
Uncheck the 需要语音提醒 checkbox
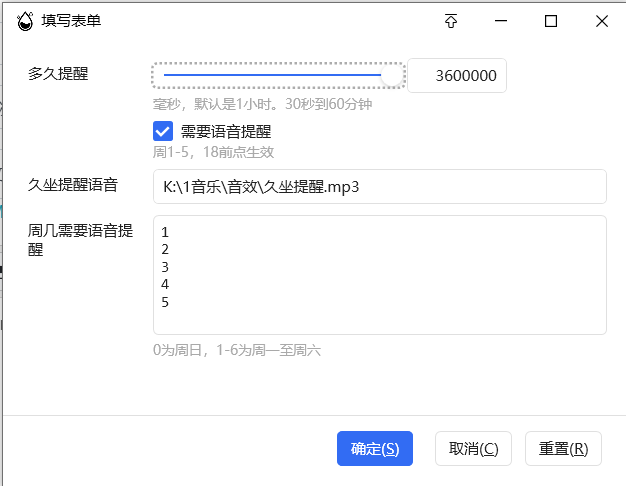pos(163,131)
